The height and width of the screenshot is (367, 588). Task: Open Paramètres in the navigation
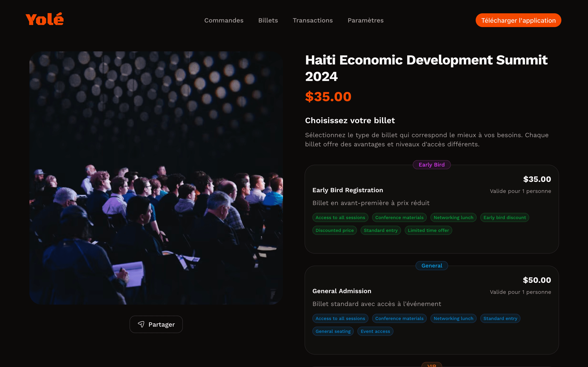pos(365,20)
